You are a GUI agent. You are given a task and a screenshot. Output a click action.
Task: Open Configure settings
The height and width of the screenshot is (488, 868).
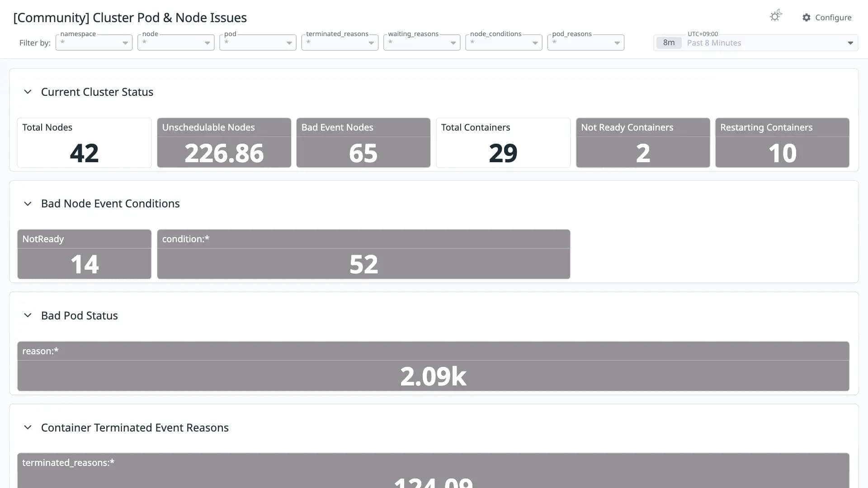pos(827,17)
